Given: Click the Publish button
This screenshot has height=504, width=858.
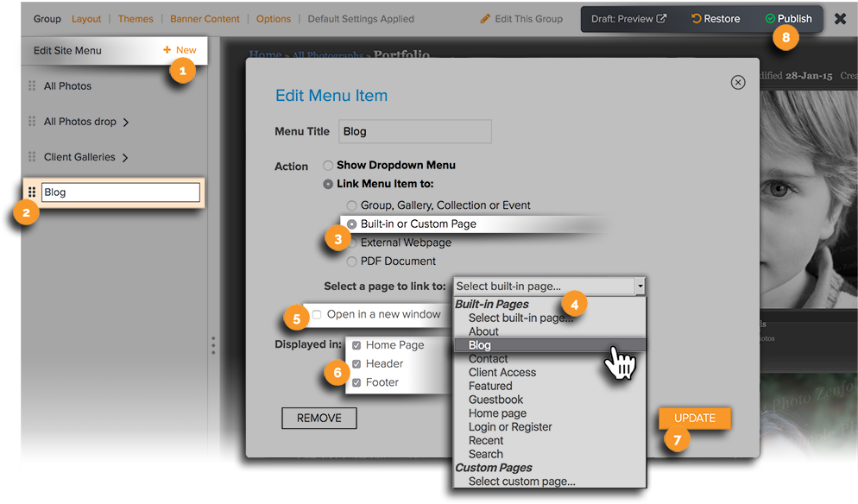Looking at the screenshot, I should point(788,19).
